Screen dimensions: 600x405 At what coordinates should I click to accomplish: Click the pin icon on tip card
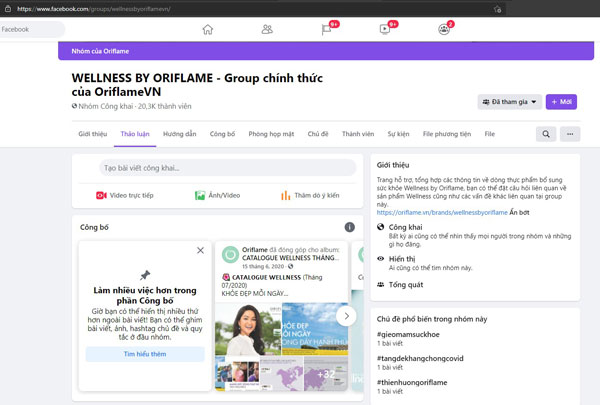coord(145,275)
